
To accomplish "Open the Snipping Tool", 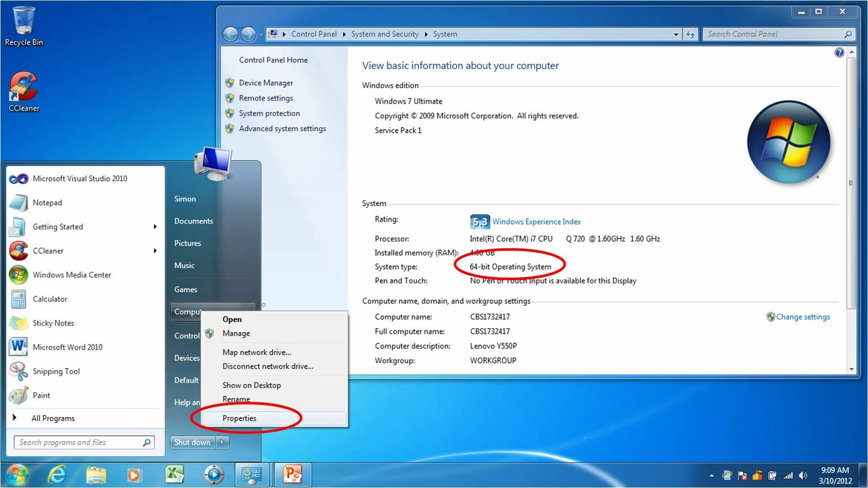I will 56,371.
